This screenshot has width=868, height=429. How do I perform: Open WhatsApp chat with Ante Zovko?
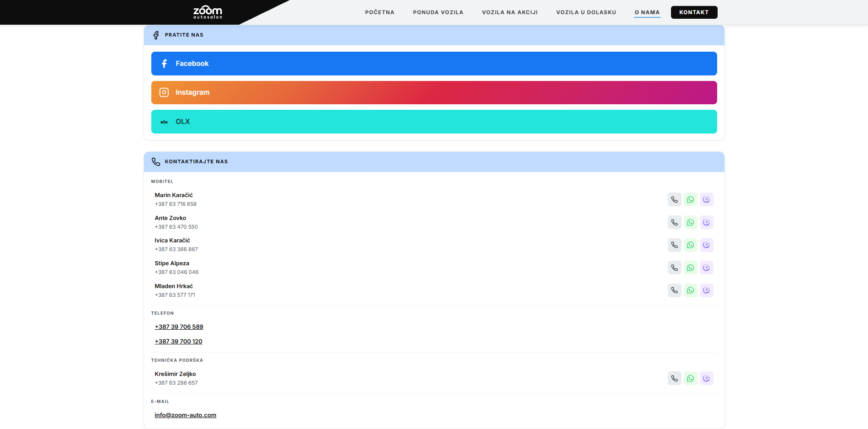690,222
